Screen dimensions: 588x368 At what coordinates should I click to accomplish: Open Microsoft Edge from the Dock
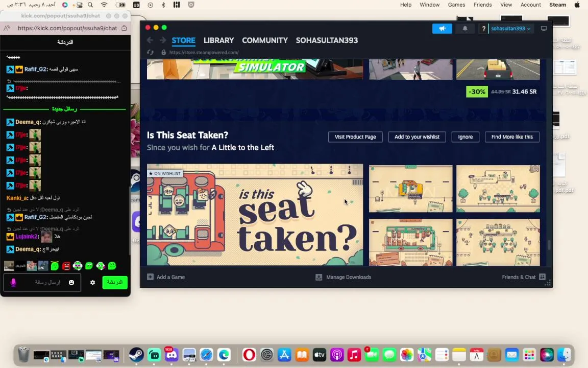click(x=224, y=355)
